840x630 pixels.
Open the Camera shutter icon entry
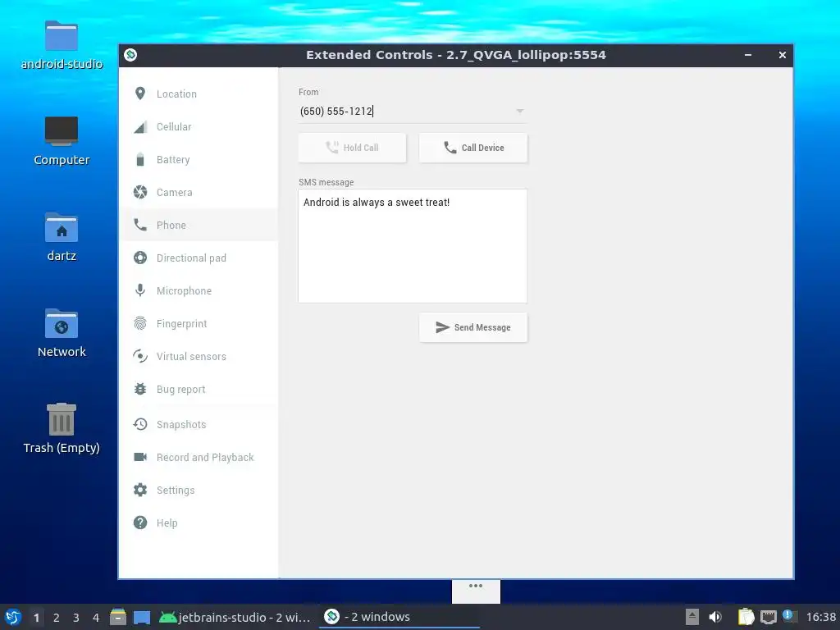tap(139, 192)
